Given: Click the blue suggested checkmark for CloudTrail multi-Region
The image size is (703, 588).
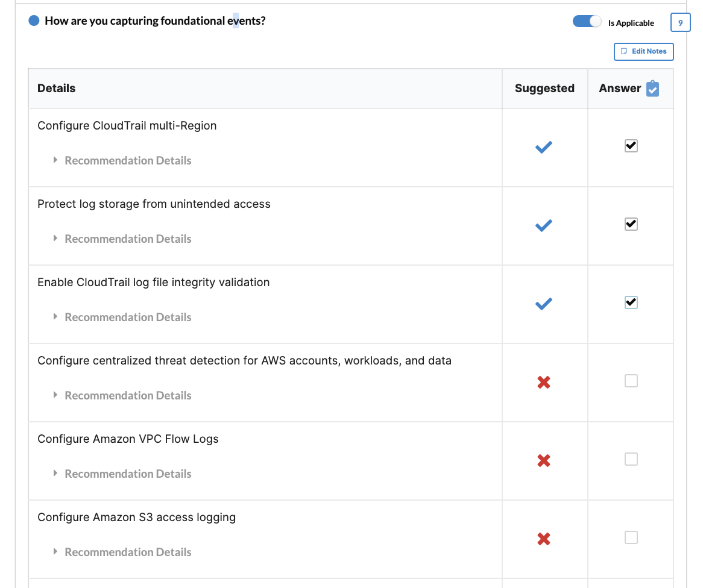Looking at the screenshot, I should tap(543, 147).
